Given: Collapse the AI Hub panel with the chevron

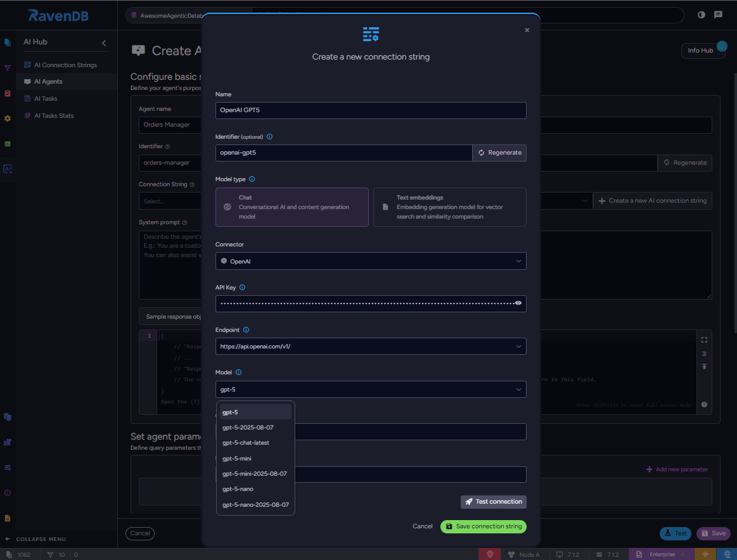Looking at the screenshot, I should point(104,42).
